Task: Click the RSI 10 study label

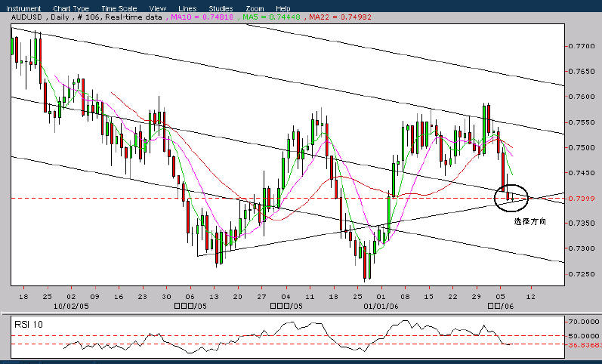Action: click(x=29, y=325)
